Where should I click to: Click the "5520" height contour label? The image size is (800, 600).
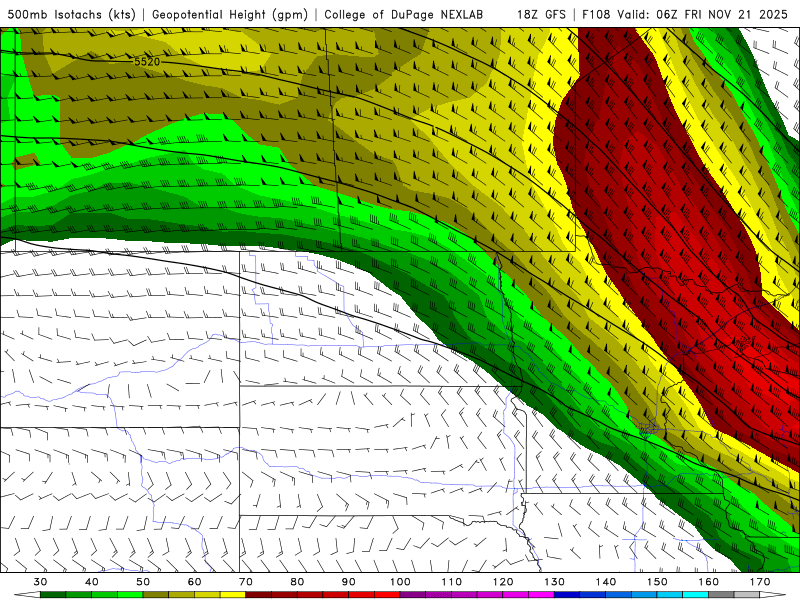click(147, 62)
